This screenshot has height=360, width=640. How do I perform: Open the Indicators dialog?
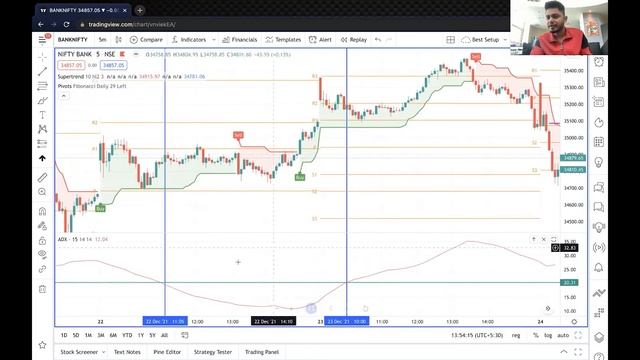click(189, 40)
